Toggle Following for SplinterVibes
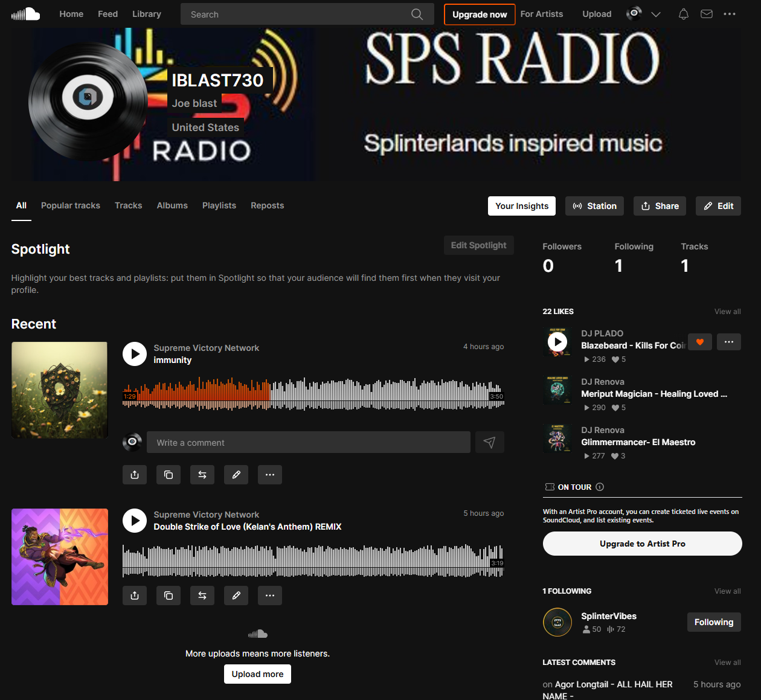Viewport: 761px width, 700px height. pyautogui.click(x=714, y=622)
